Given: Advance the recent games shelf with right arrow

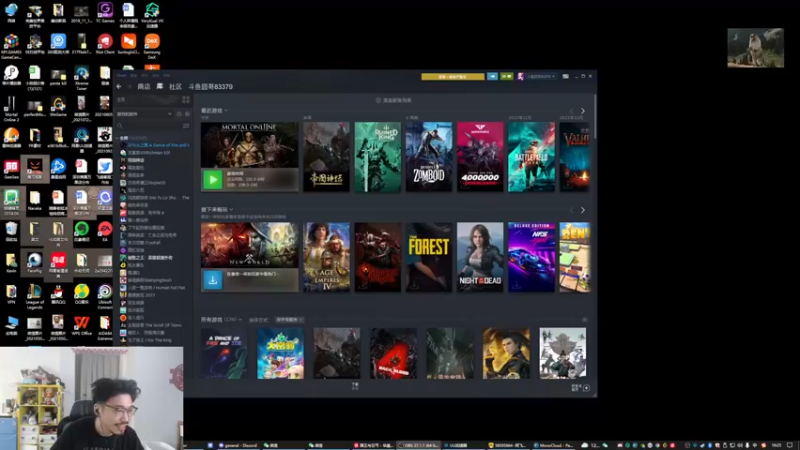Looking at the screenshot, I should [x=583, y=111].
